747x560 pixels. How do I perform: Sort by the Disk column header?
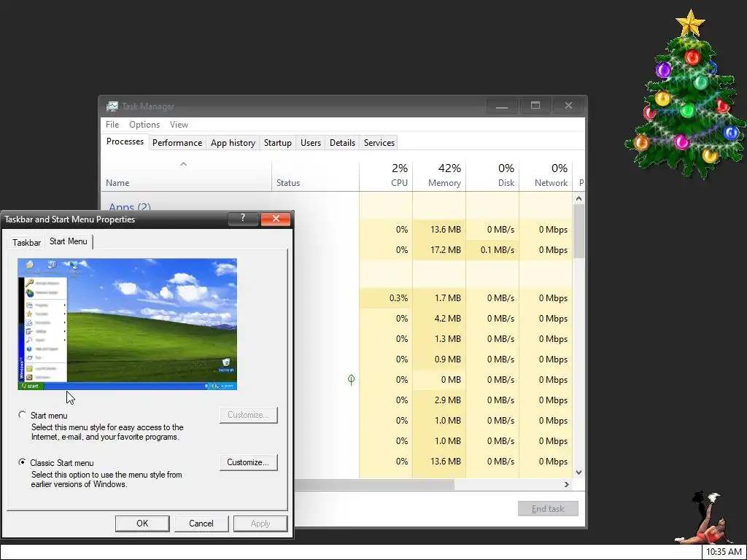[x=492, y=175]
